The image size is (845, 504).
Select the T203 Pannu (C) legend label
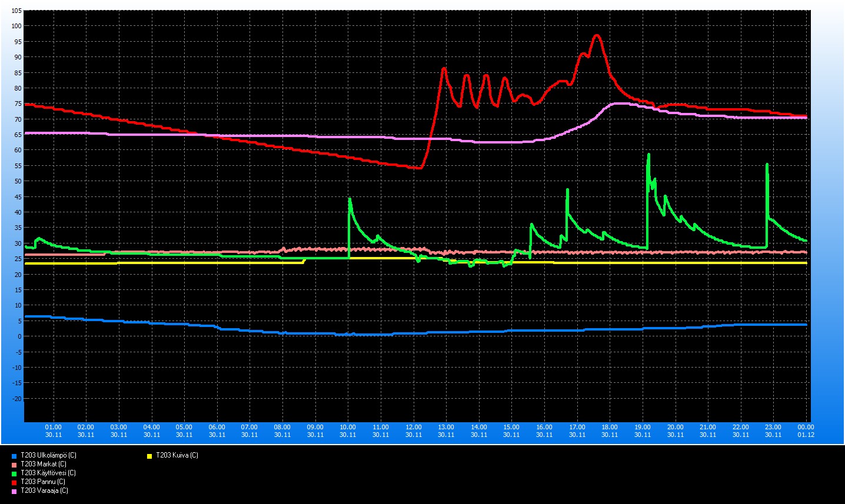pyautogui.click(x=42, y=482)
